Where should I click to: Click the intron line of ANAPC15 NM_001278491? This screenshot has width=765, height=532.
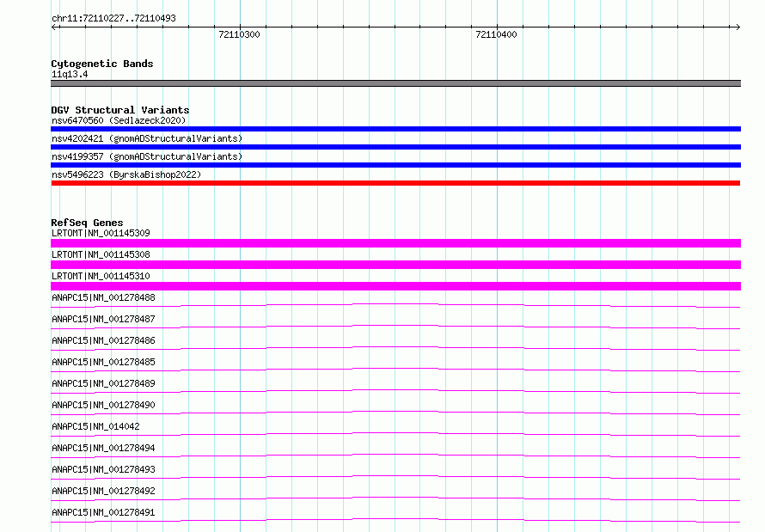coord(395,520)
